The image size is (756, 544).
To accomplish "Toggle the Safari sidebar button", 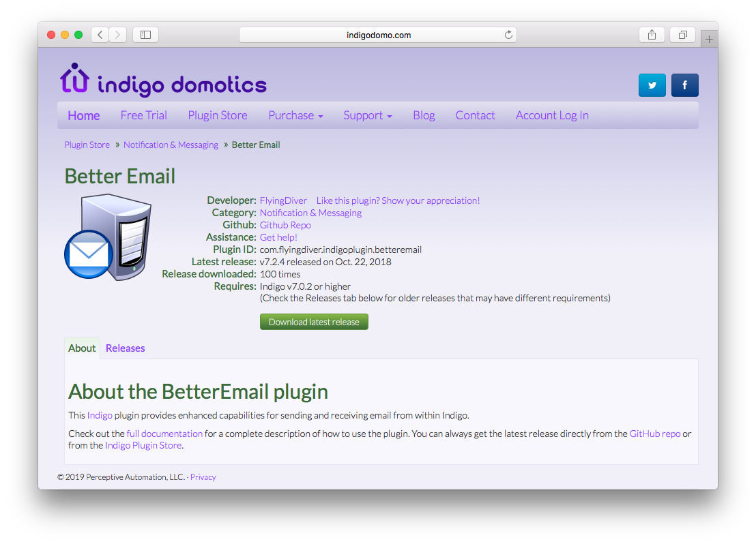I will click(145, 35).
